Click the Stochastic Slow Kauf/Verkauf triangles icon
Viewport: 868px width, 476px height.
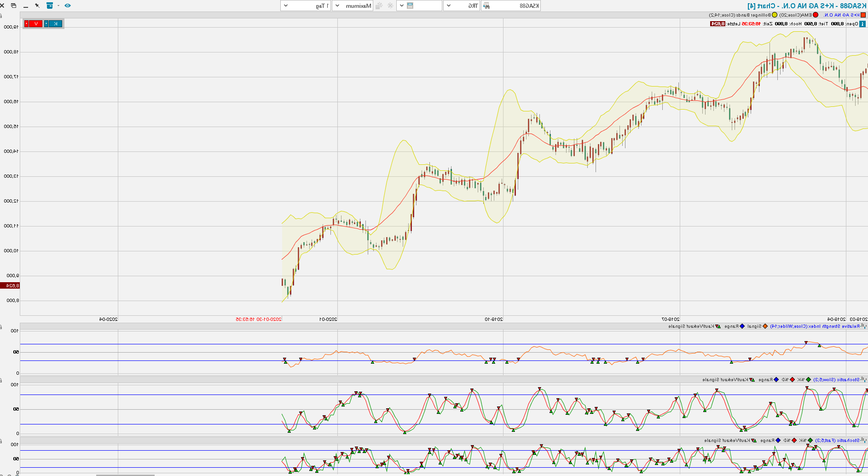pos(752,380)
